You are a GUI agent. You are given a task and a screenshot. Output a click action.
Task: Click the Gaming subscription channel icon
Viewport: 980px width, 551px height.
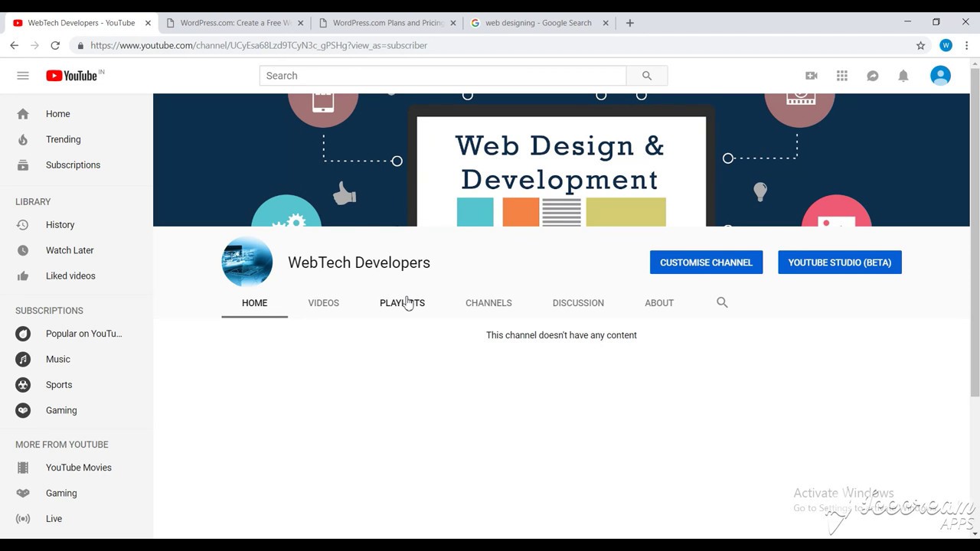(x=23, y=410)
